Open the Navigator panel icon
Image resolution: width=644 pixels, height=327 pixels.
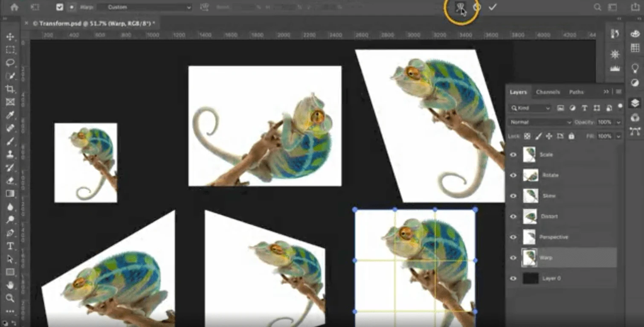(615, 54)
